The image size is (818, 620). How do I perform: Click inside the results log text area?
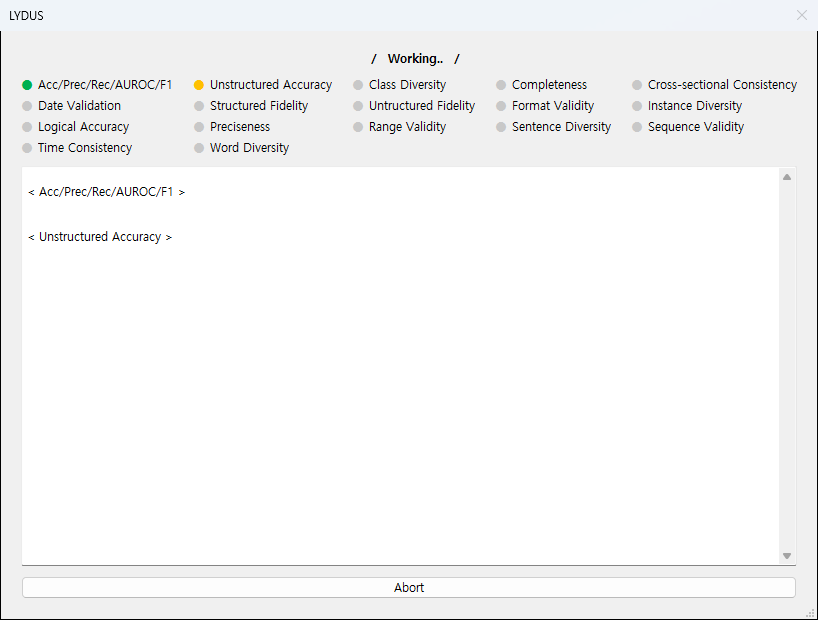pyautogui.click(x=401, y=365)
